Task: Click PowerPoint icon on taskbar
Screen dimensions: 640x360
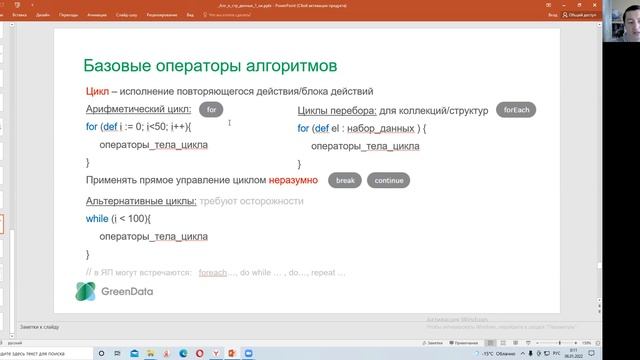Action: click(x=232, y=353)
